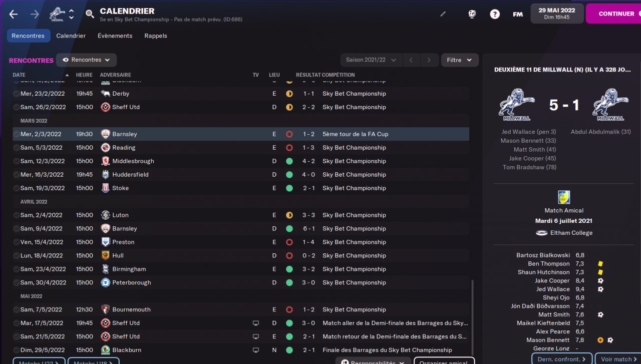The width and height of the screenshot is (641, 364).
Task: Click the fixtures list vertical scrollbar
Action: (472, 315)
